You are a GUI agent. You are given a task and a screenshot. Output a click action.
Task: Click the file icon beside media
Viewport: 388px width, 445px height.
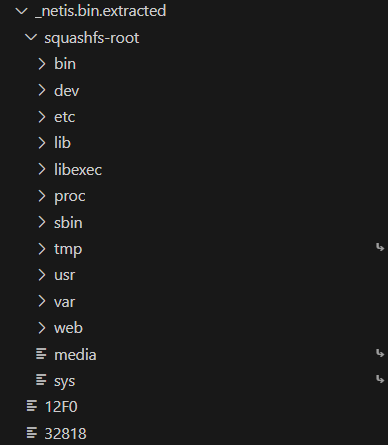click(41, 354)
